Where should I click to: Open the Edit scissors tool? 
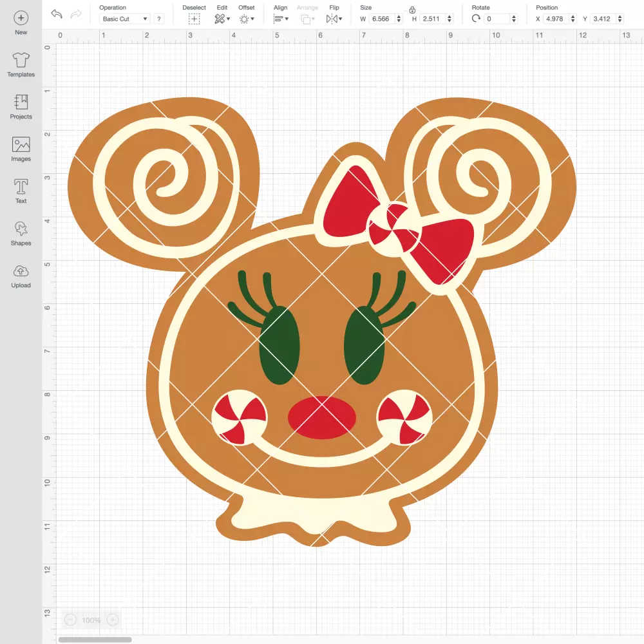click(220, 19)
